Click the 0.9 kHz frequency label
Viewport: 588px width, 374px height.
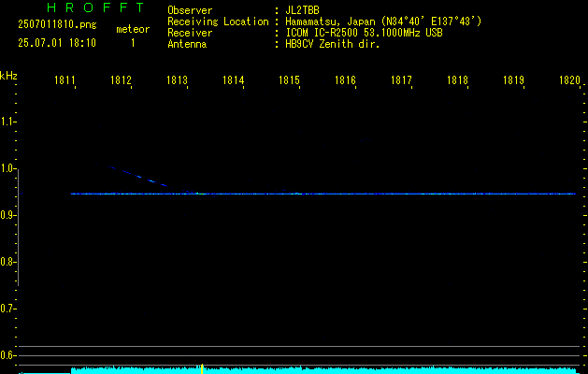coord(7,215)
